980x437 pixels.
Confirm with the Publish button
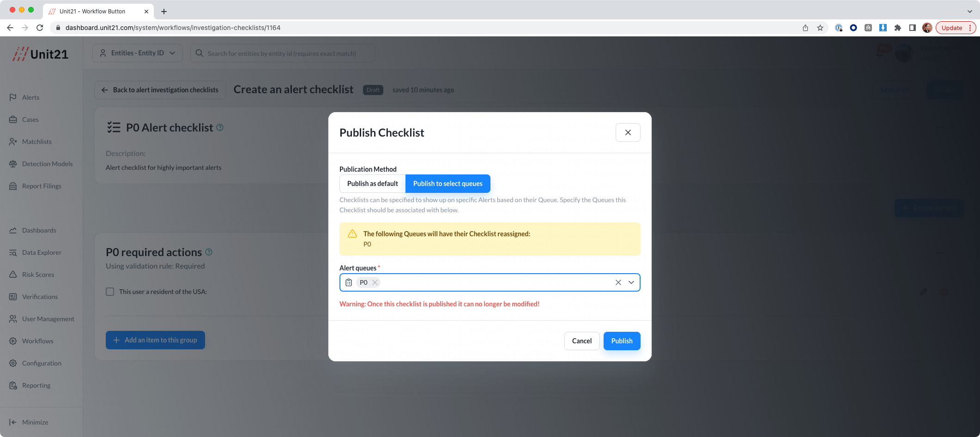point(622,341)
